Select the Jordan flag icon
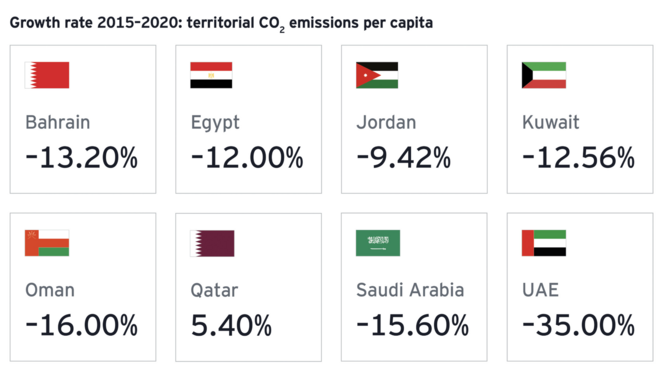Viewport: 668px width, 379px height. [377, 75]
